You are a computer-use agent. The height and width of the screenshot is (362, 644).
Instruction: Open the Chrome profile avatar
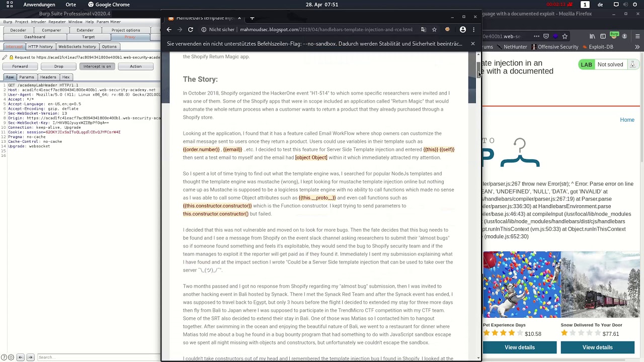point(463,30)
